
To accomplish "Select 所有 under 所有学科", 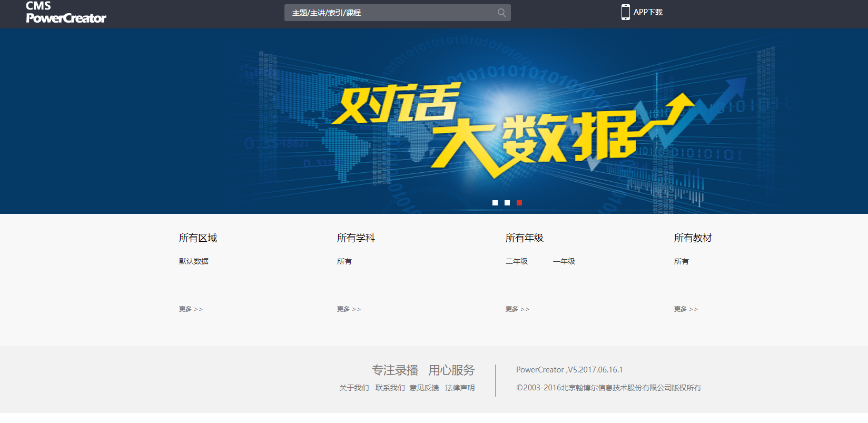I will (x=344, y=261).
